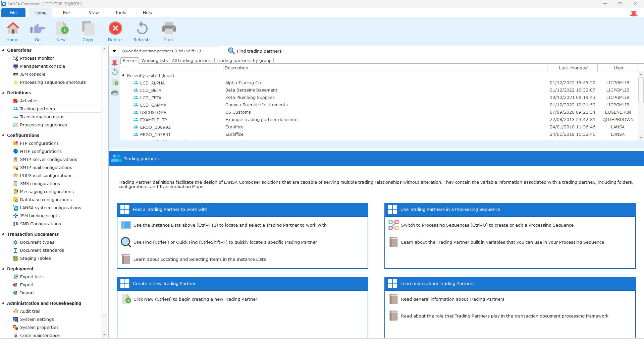This screenshot has height=346, width=644.
Task: Click the Copy toolbar icon
Action: tap(88, 28)
